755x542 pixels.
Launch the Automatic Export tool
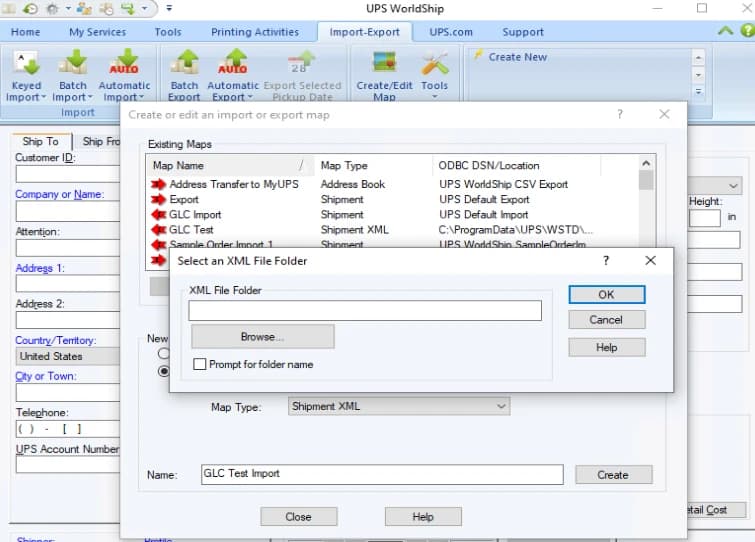[x=233, y=76]
